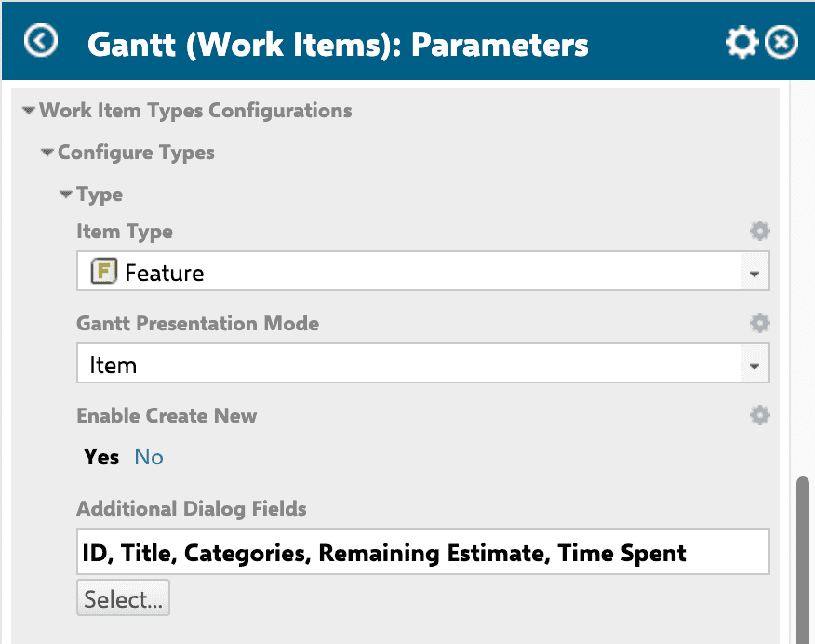Click the Feature 'F' type icon
This screenshot has width=815, height=644.
point(104,272)
